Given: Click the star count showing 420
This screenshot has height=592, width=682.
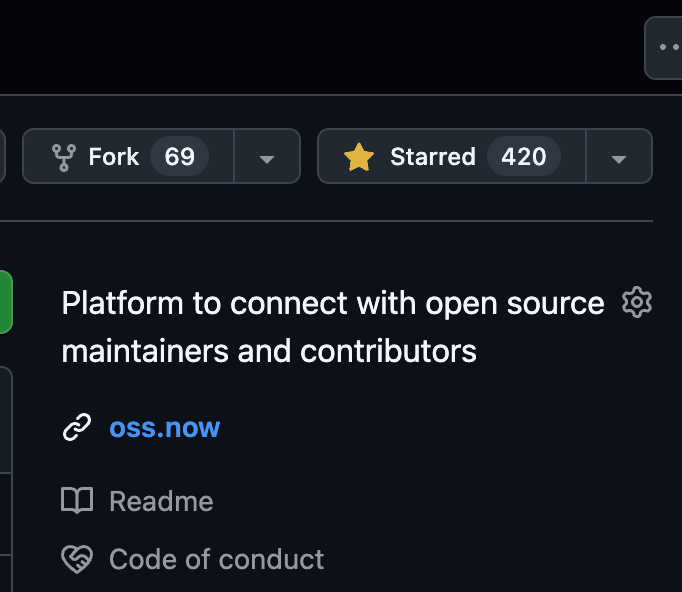Looking at the screenshot, I should [523, 157].
